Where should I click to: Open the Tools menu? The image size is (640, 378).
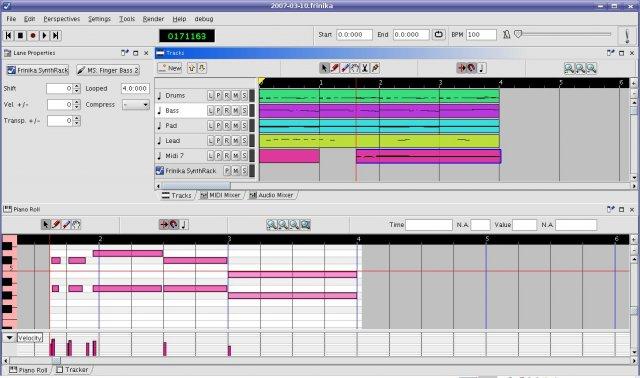[x=127, y=19]
